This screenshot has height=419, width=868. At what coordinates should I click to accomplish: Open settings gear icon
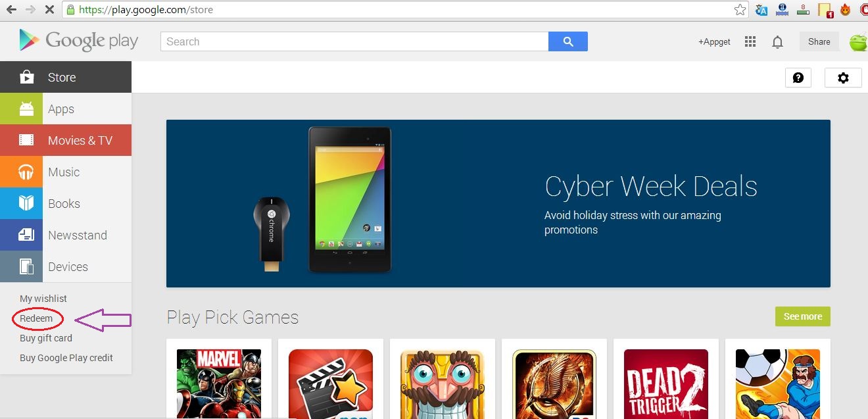(x=843, y=78)
